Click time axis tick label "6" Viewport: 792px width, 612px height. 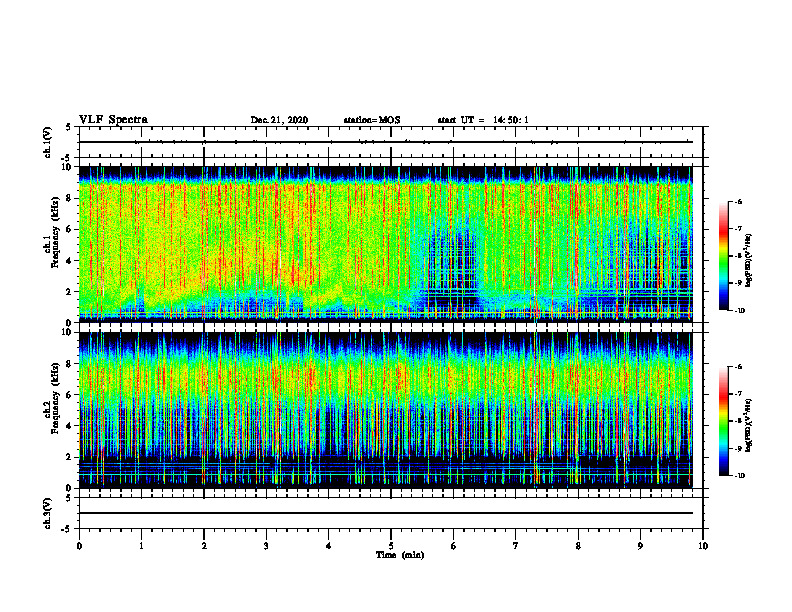click(x=454, y=546)
